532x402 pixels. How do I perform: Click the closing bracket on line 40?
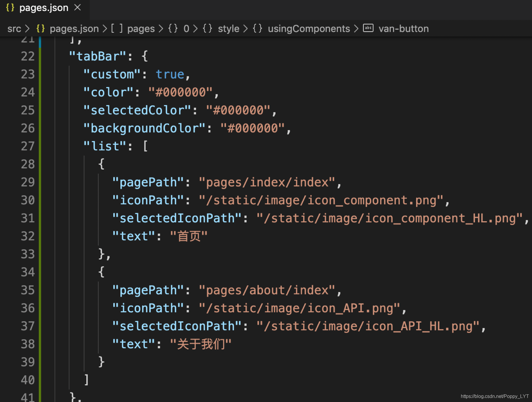[x=86, y=380]
